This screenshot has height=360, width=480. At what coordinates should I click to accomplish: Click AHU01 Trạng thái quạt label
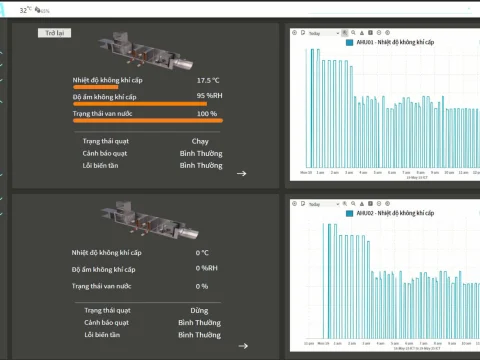[x=106, y=141]
